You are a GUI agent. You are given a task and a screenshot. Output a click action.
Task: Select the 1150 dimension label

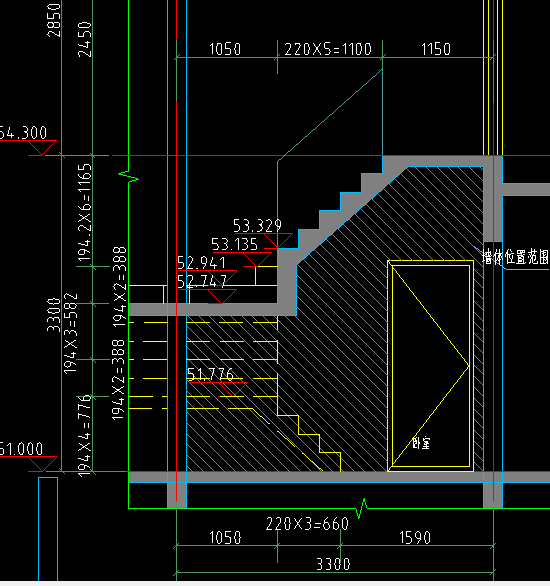click(x=436, y=49)
